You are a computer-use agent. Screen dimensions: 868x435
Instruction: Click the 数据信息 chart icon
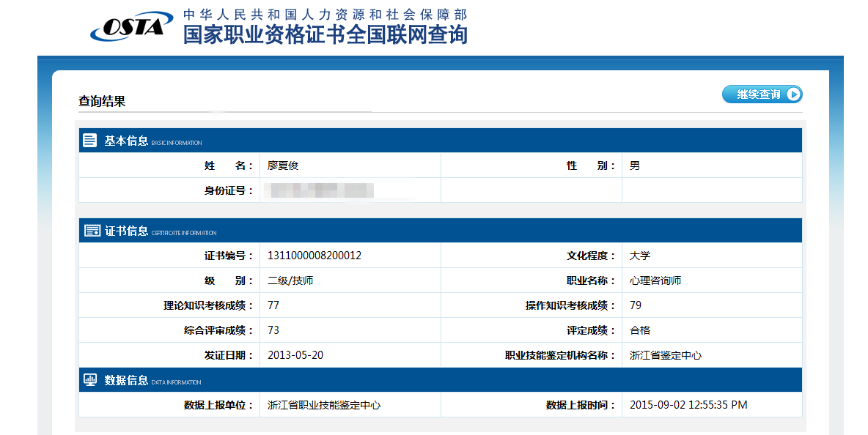[91, 380]
